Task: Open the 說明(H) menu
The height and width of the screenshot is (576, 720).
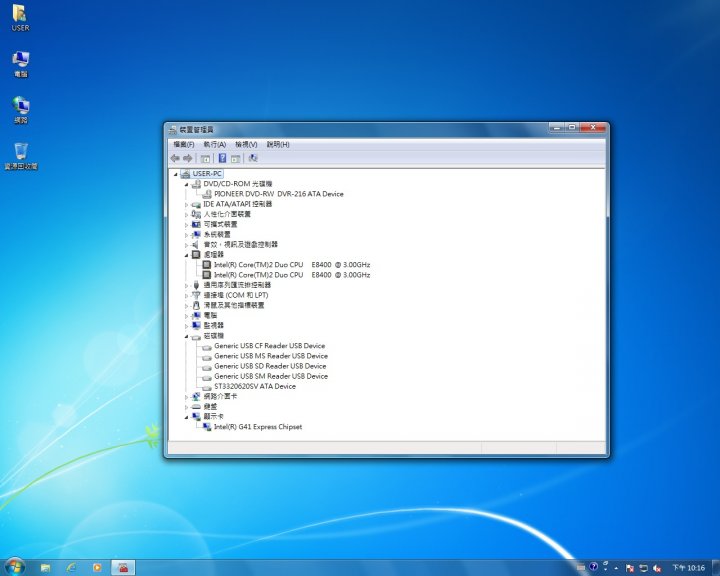Action: point(278,144)
